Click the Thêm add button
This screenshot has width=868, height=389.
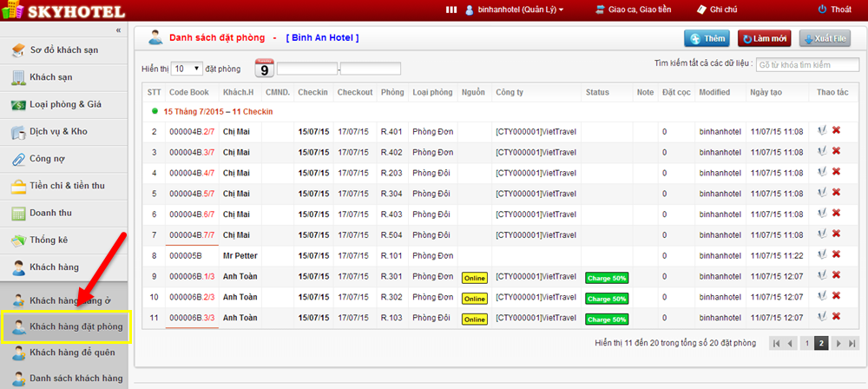point(707,39)
